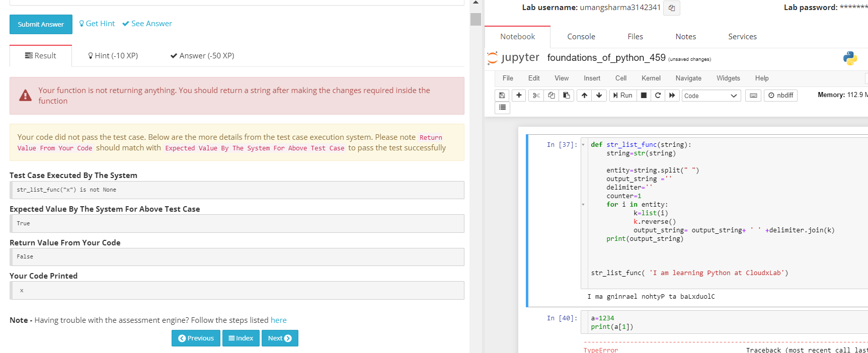Open the Index button
868x353 pixels.
pyautogui.click(x=241, y=338)
